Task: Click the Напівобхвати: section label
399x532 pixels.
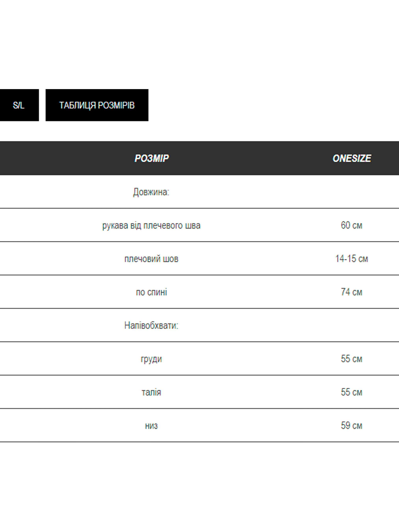Action: 151,325
